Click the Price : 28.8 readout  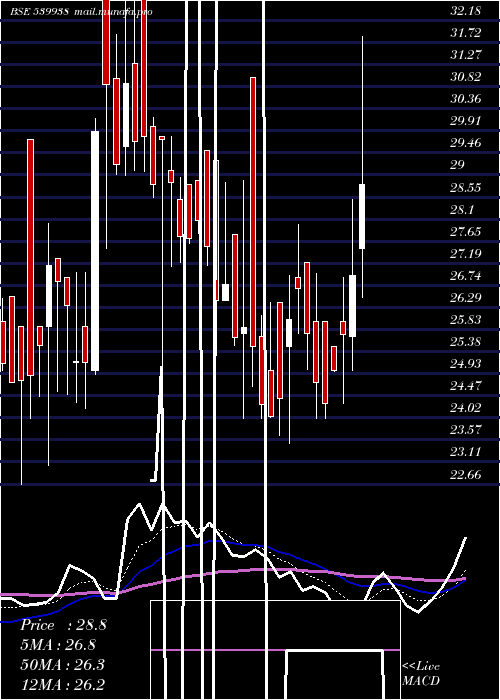[x=63, y=625]
